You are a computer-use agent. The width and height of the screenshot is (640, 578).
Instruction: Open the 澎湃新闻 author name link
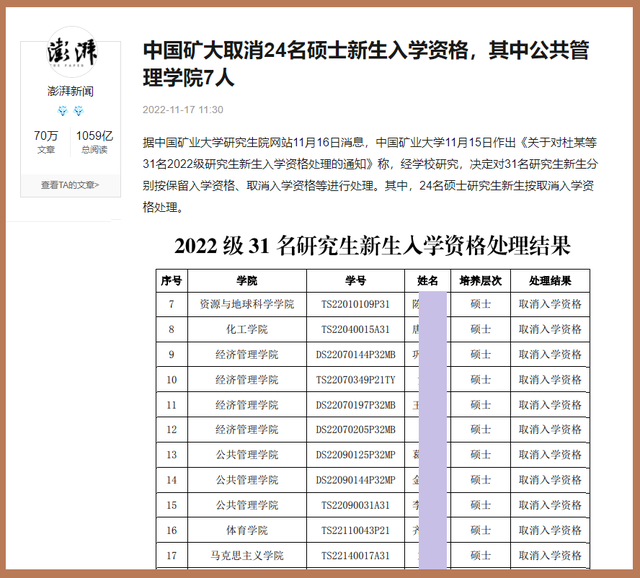click(70, 91)
